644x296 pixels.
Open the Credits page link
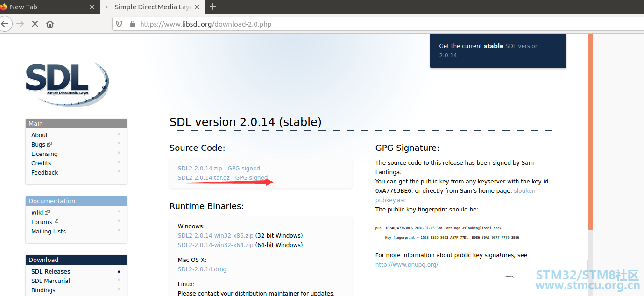41,163
